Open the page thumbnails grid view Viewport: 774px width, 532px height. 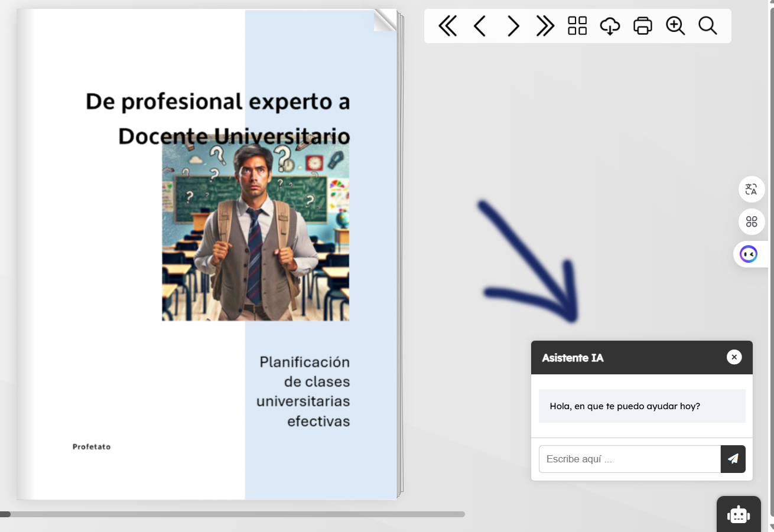pos(577,26)
